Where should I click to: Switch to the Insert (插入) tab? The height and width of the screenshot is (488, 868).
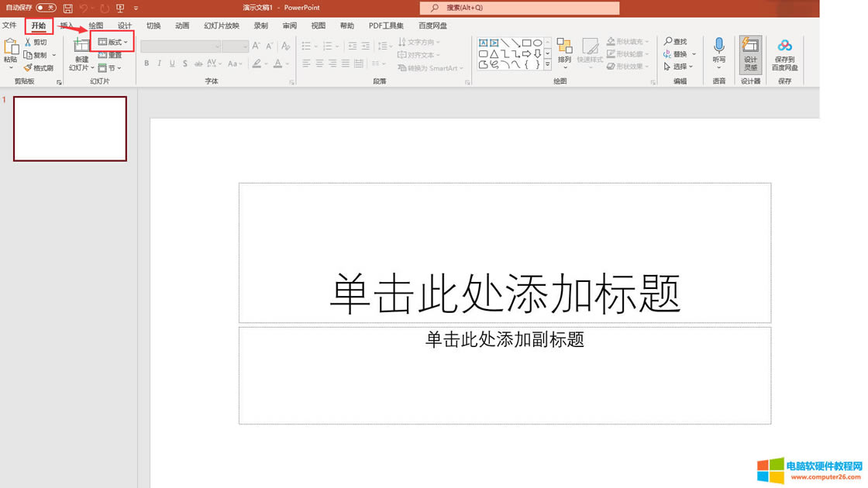67,26
